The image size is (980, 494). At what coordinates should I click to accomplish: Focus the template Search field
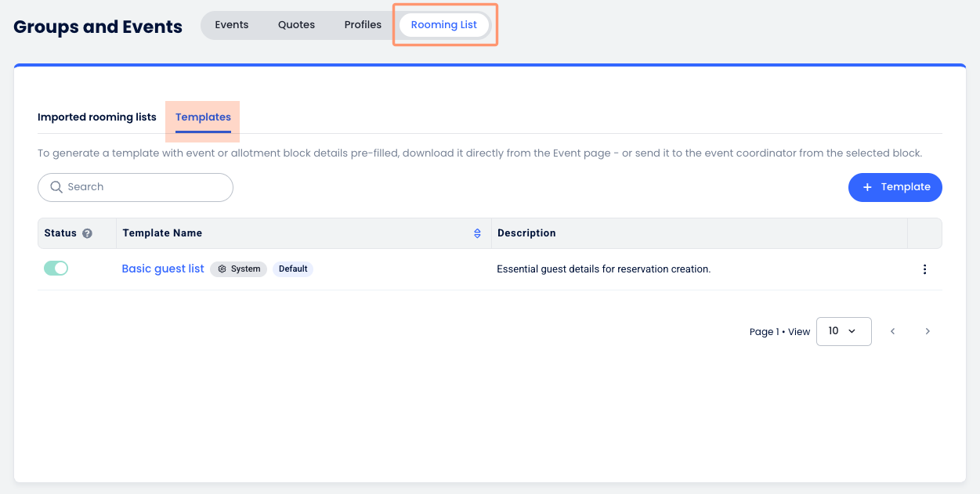click(x=145, y=187)
